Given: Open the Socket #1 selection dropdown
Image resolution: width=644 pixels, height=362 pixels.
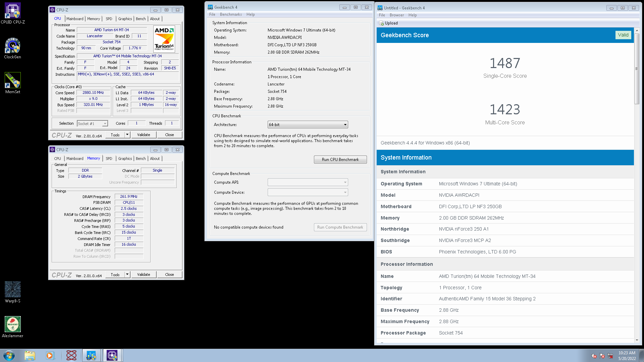Looking at the screenshot, I should point(93,123).
